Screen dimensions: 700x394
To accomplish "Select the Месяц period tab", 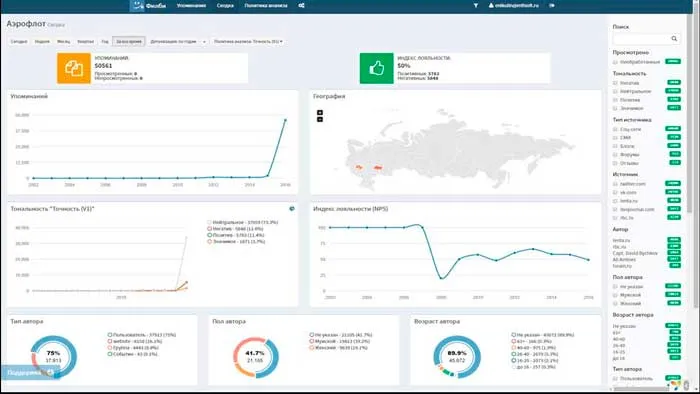I will click(63, 41).
